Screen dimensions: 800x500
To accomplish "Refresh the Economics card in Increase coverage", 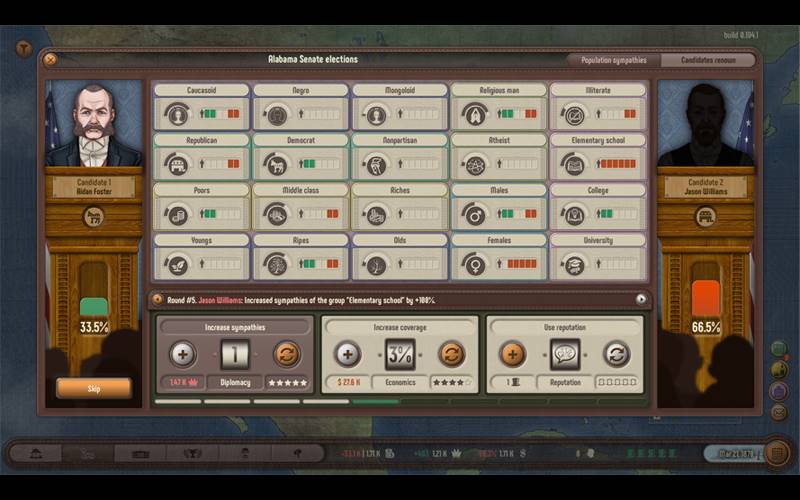I will click(x=452, y=354).
